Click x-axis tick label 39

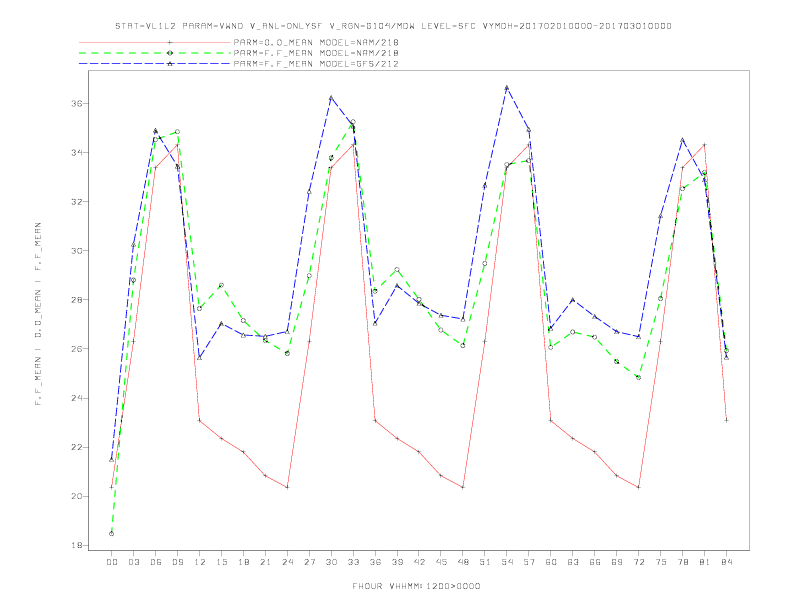(397, 562)
